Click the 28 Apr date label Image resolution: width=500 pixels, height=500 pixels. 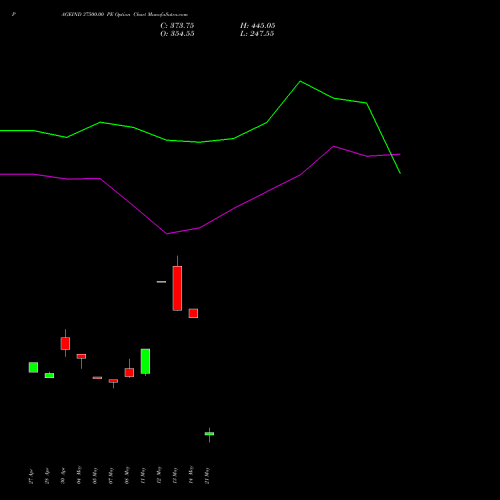click(47, 476)
